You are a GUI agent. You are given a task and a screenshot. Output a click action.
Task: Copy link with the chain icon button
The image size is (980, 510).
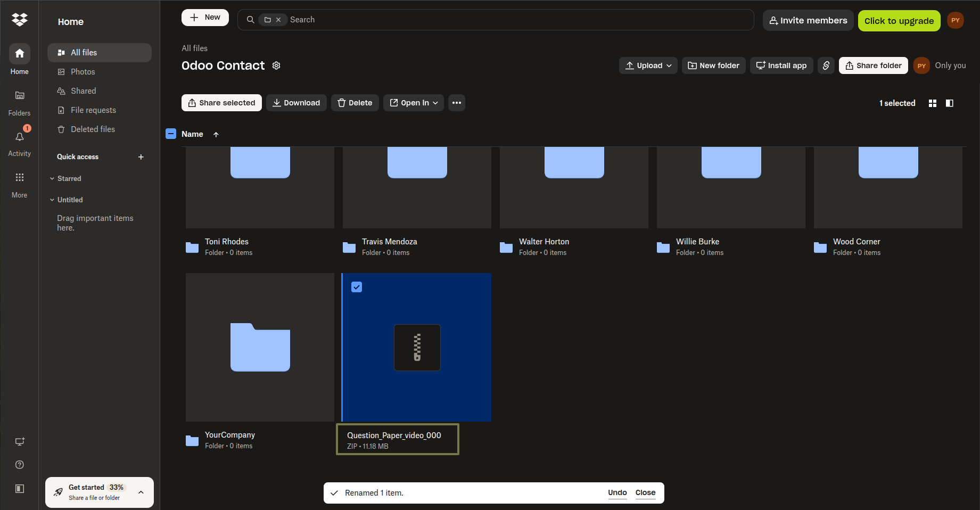826,65
